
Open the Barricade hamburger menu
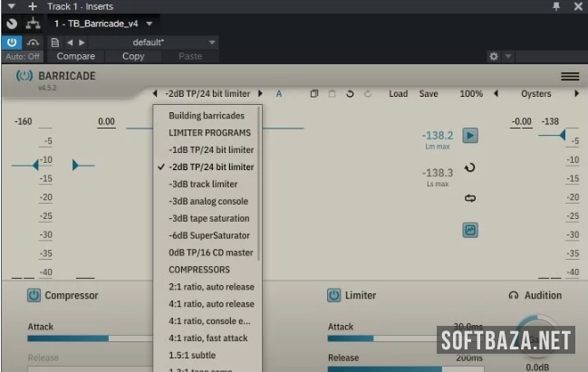[569, 77]
